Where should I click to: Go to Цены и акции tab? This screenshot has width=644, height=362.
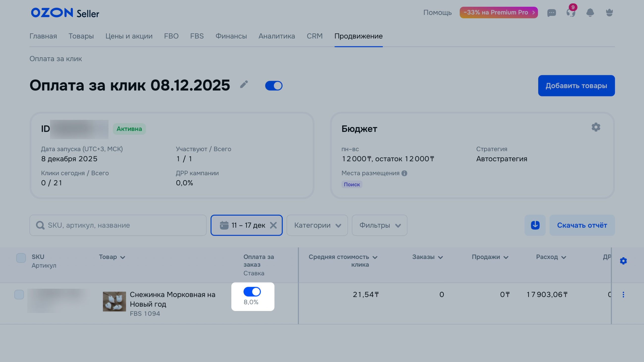click(x=129, y=36)
